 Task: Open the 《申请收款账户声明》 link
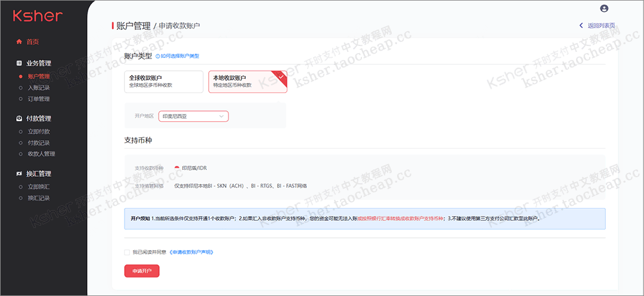pyautogui.click(x=191, y=252)
